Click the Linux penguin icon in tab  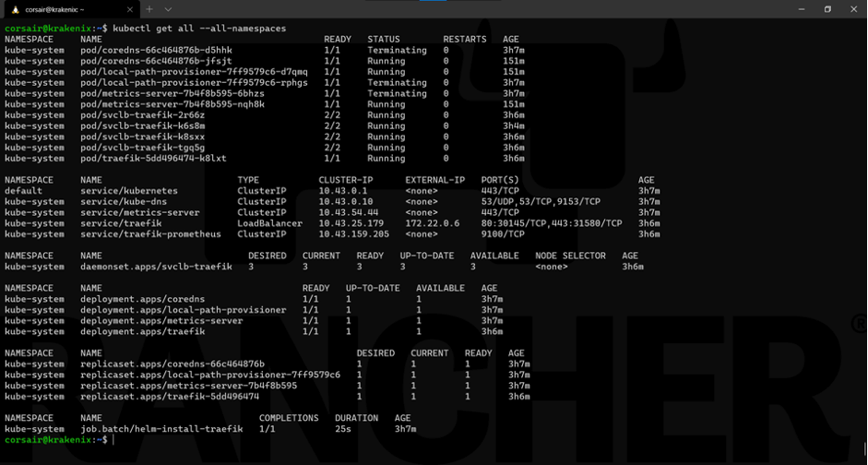click(15, 9)
